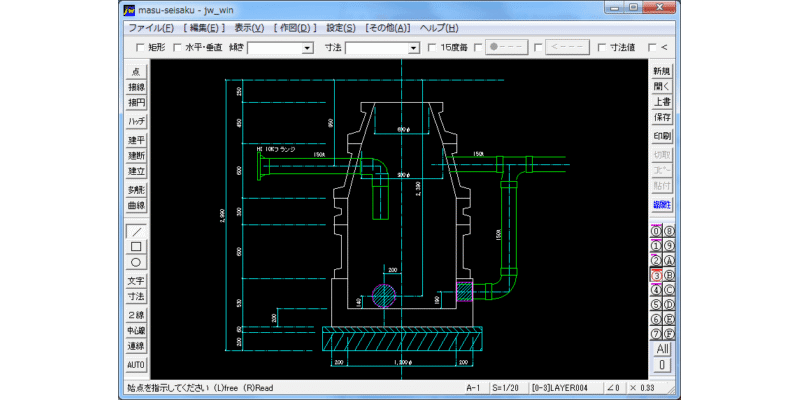Click the 印刷 (print) button
This screenshot has height=400, width=800.
coord(662,136)
